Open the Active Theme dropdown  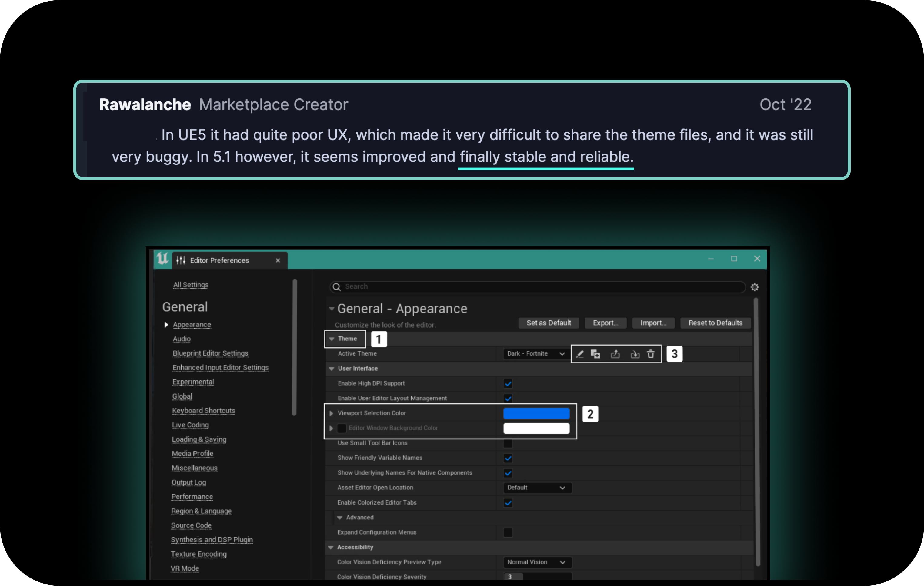(x=536, y=354)
